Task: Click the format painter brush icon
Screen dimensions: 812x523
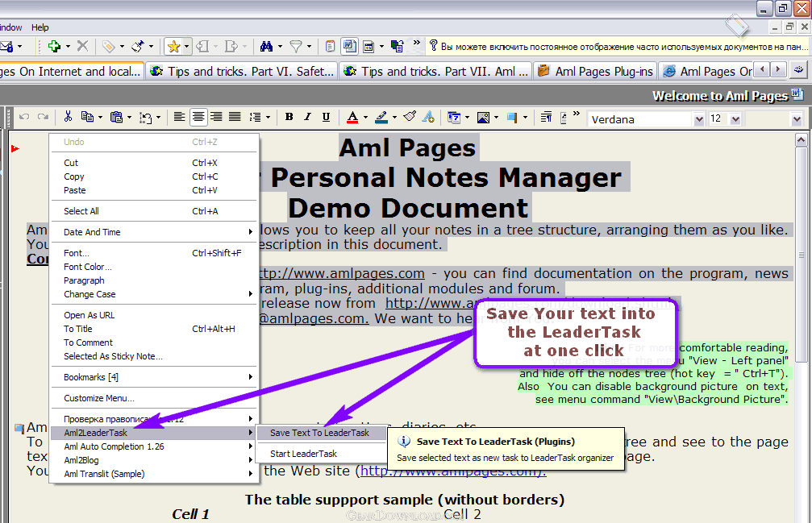Action: pos(410,118)
